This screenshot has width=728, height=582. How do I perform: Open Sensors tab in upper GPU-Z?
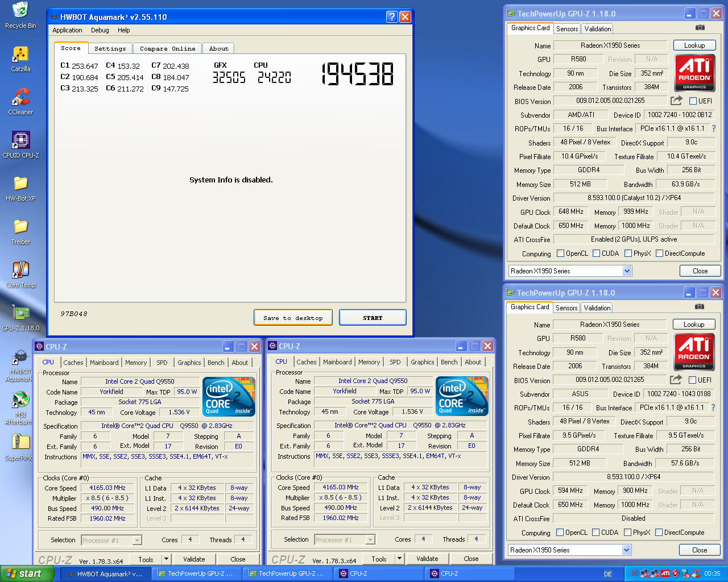tap(567, 28)
